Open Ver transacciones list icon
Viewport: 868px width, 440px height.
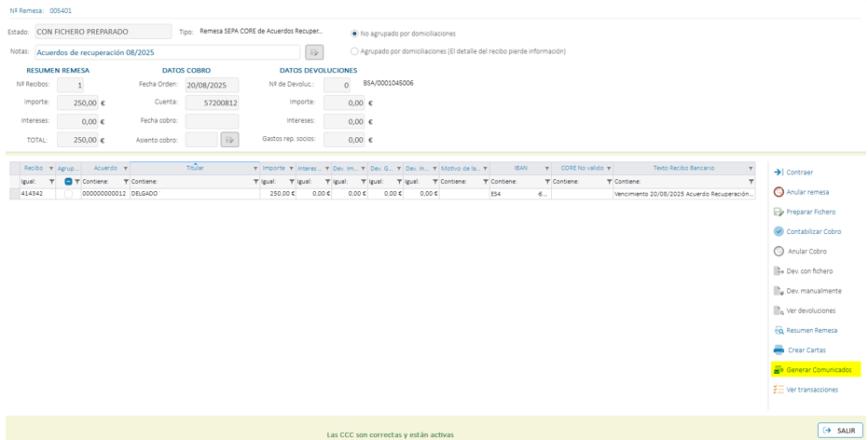[x=778, y=390]
